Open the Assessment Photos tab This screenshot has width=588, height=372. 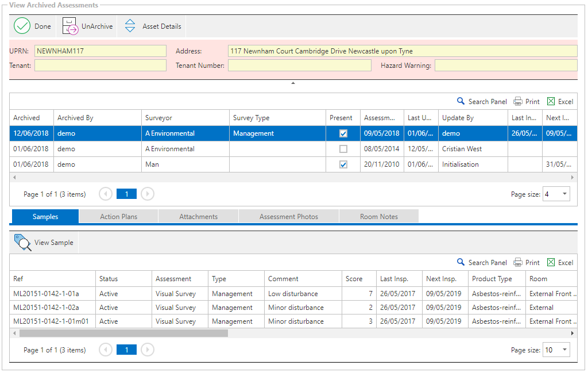tap(288, 217)
